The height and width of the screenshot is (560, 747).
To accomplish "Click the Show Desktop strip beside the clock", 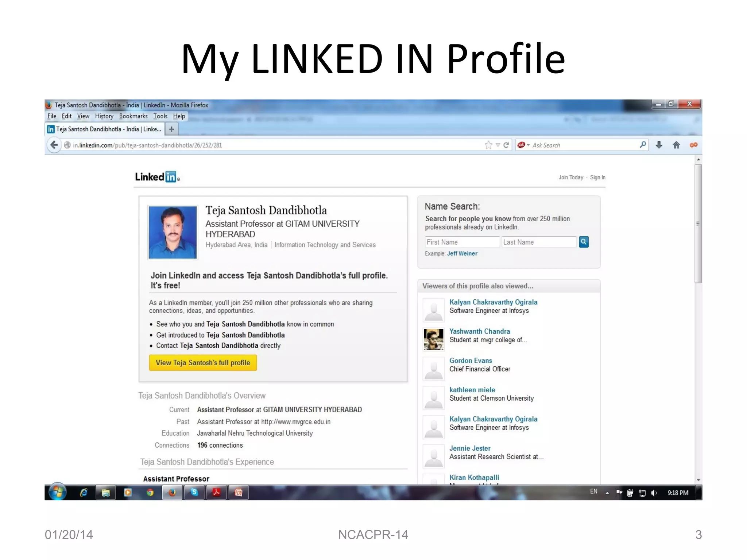I will [698, 493].
